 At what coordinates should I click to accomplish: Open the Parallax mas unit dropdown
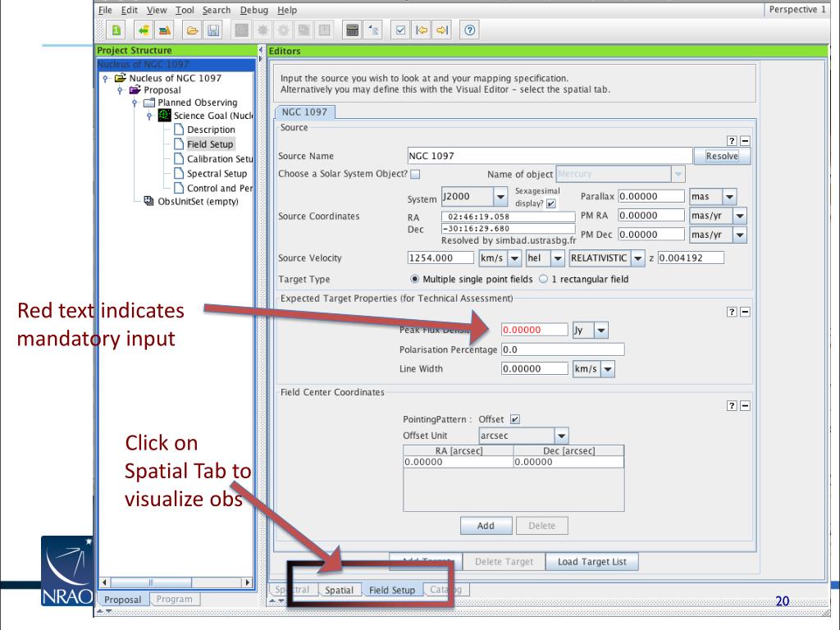(729, 197)
